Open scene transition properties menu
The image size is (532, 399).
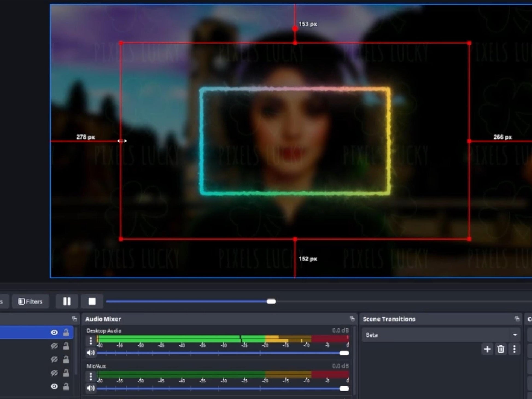[514, 349]
